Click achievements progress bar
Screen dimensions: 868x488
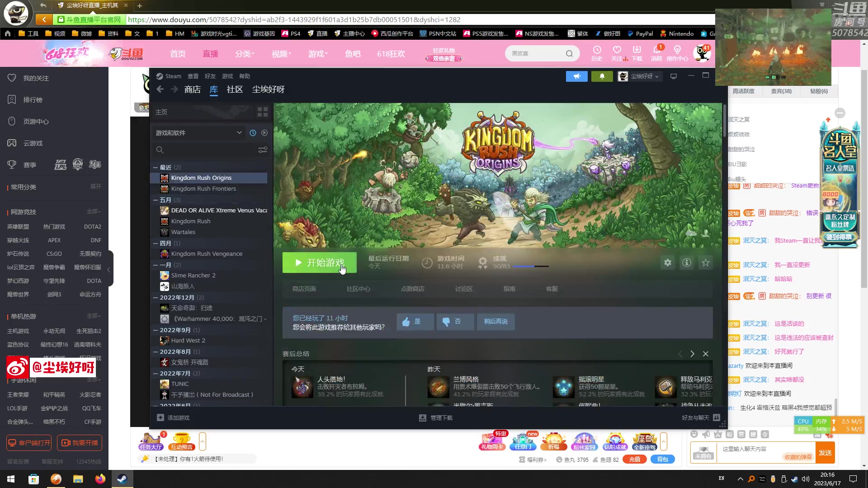(531, 267)
